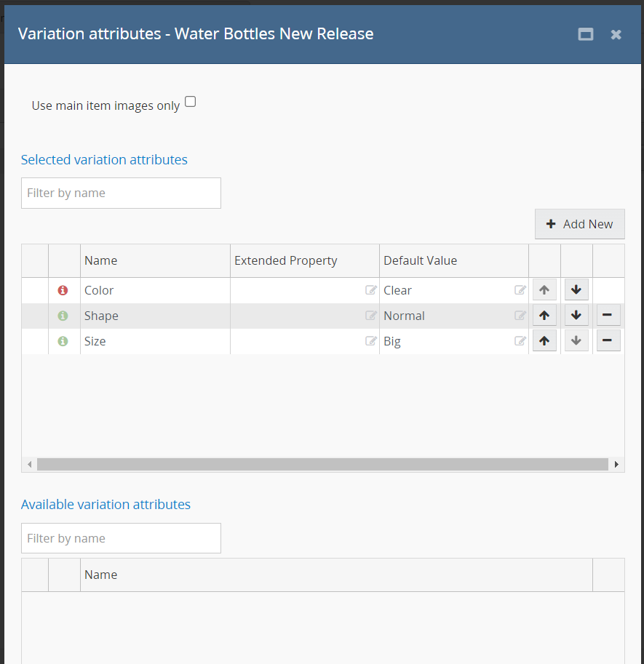
Task: Click the red info icon beside Color
Action: tap(63, 290)
